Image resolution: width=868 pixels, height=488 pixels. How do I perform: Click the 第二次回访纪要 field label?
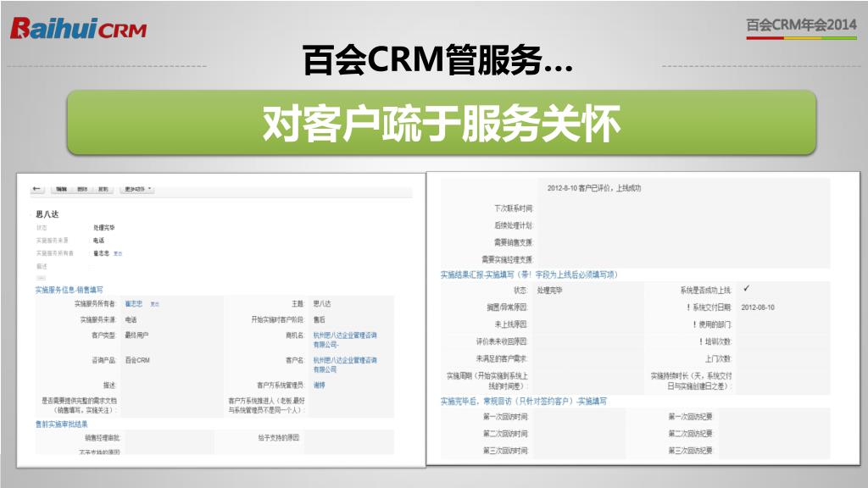click(690, 434)
